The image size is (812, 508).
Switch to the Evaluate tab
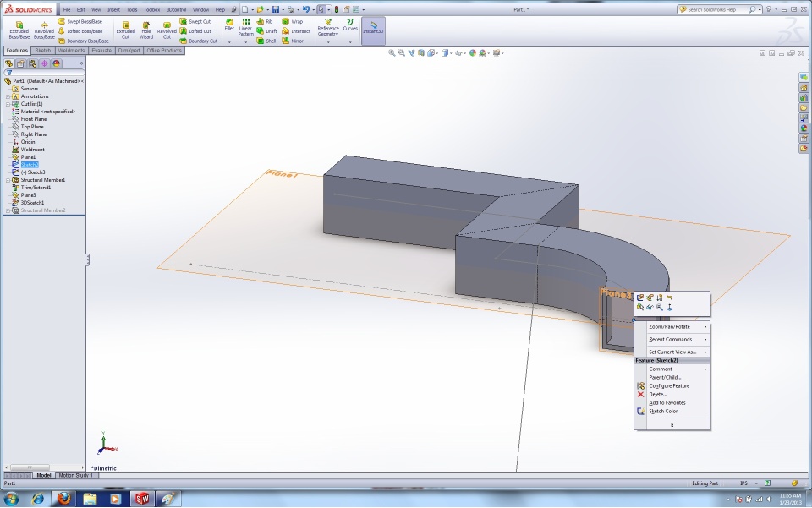(101, 51)
